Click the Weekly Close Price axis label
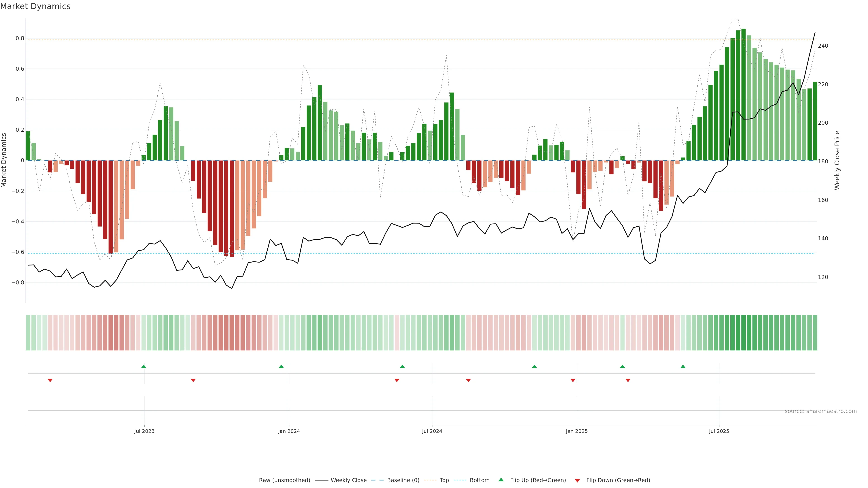Viewport: 868px width, 488px height. coord(837,160)
